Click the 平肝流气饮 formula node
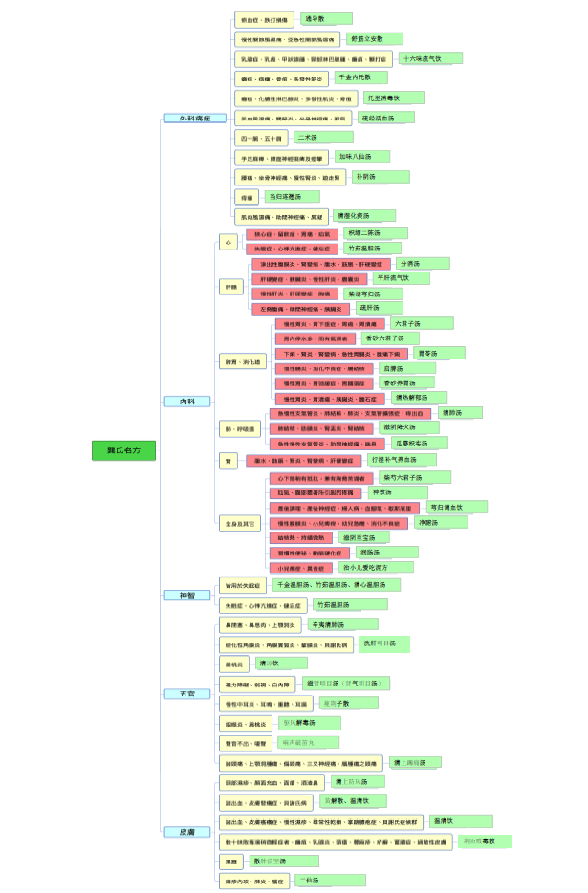The image size is (588, 893). tap(402, 278)
